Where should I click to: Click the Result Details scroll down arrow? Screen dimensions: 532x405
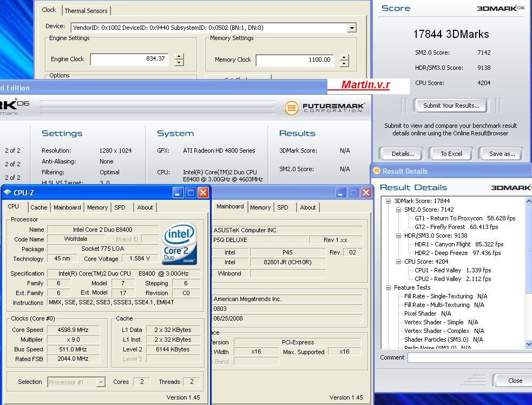(x=529, y=344)
